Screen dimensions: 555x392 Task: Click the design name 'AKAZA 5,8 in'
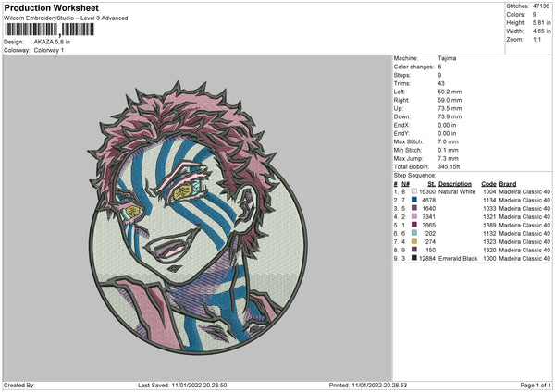click(52, 42)
